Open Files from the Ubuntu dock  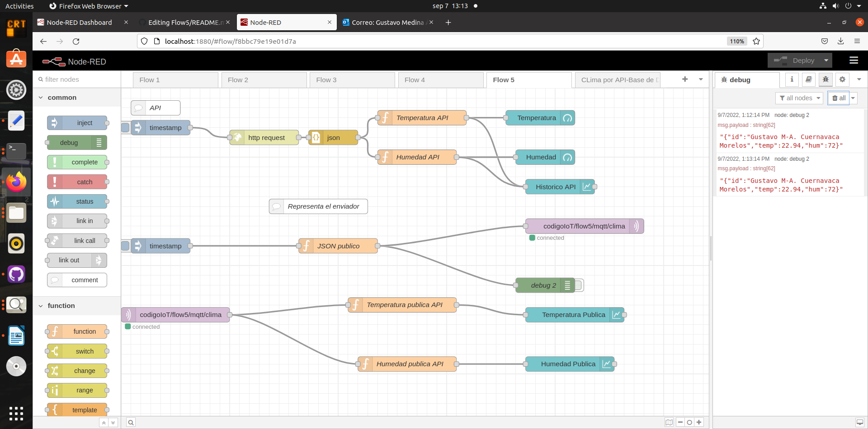(x=16, y=213)
